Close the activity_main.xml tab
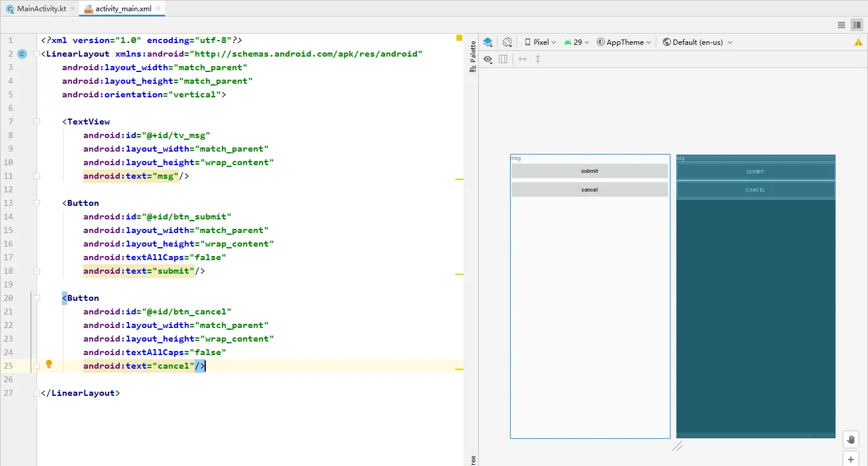 click(158, 9)
